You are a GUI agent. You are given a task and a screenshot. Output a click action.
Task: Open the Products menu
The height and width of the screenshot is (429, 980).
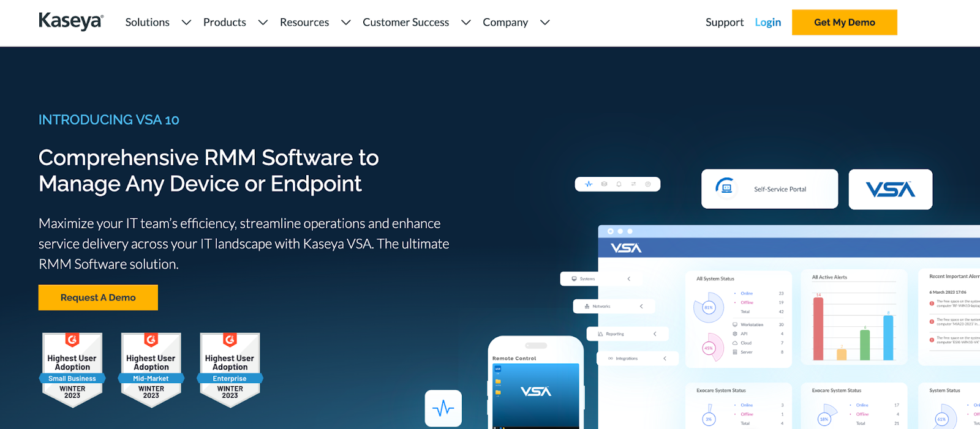point(225,22)
